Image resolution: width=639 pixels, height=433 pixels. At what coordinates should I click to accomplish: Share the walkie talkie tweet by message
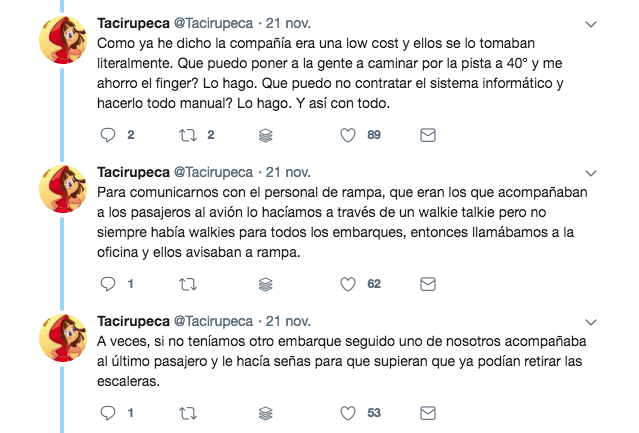428,284
